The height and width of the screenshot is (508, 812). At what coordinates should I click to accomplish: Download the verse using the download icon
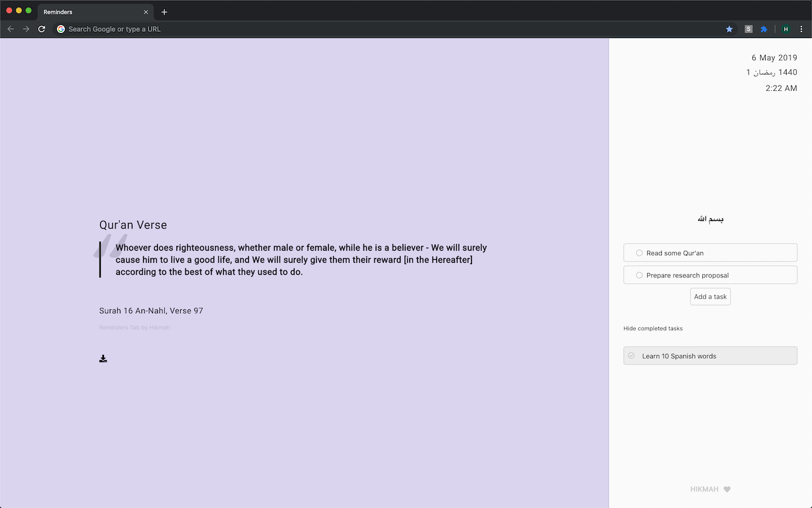click(x=103, y=359)
